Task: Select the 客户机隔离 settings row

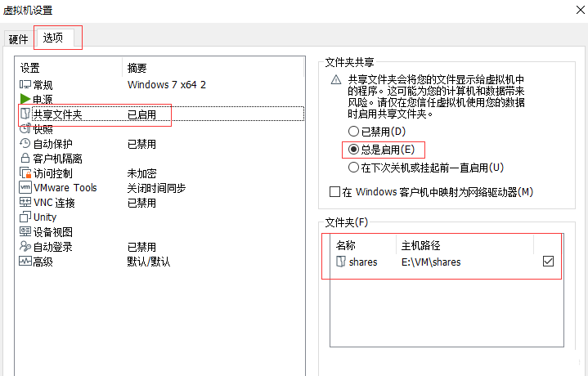Action: click(160, 159)
